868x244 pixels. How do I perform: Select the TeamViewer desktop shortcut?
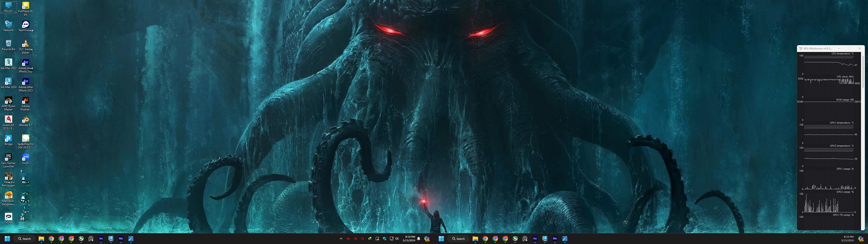pyautogui.click(x=26, y=26)
